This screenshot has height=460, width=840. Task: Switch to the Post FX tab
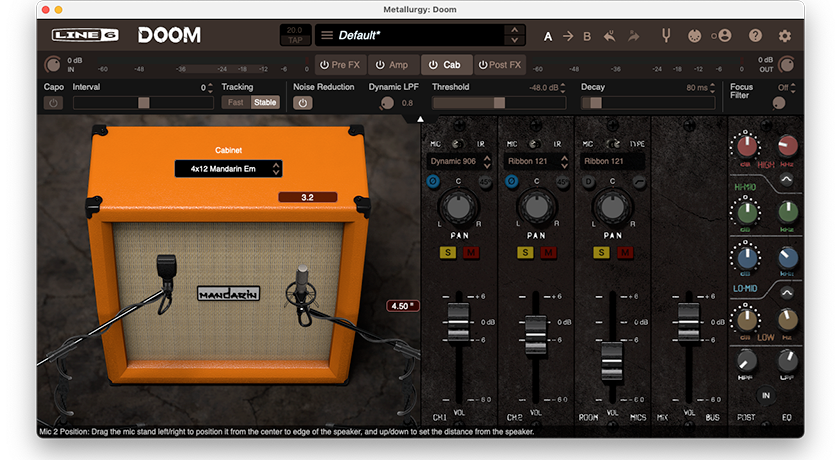(499, 65)
